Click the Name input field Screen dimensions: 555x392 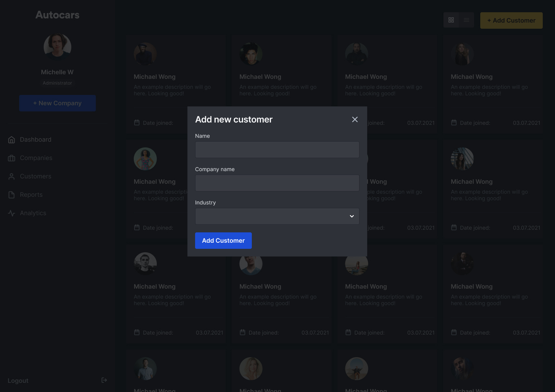(x=277, y=150)
